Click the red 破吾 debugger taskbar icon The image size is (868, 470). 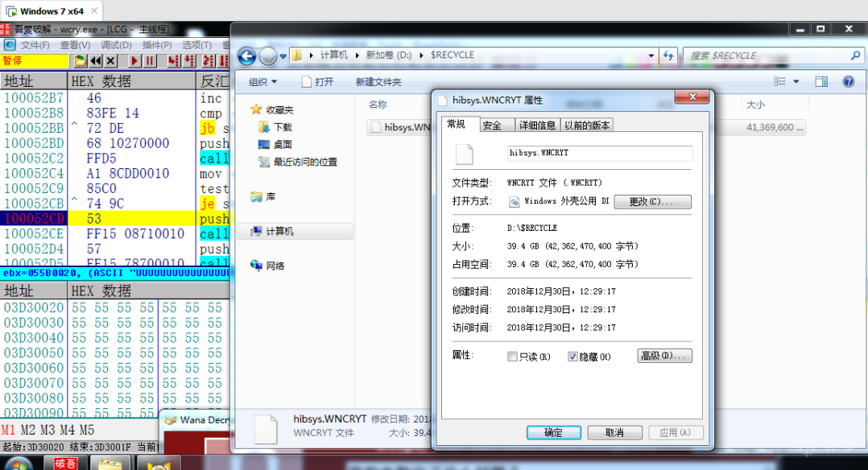65,464
